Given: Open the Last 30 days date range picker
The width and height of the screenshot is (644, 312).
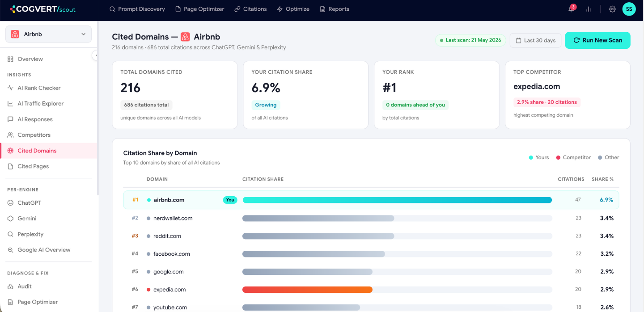Looking at the screenshot, I should click(536, 40).
